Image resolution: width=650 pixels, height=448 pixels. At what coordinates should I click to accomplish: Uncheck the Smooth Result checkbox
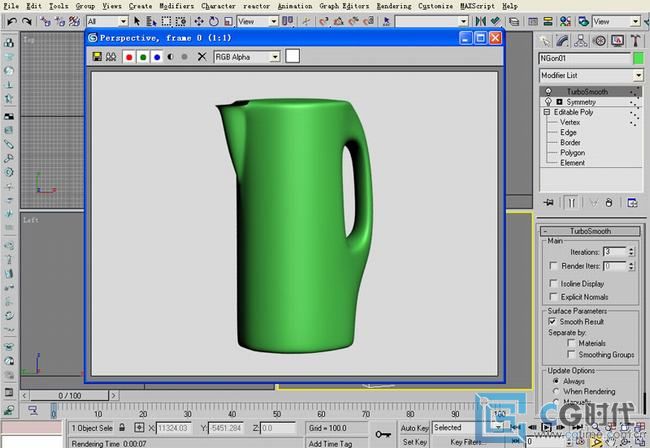tap(552, 321)
